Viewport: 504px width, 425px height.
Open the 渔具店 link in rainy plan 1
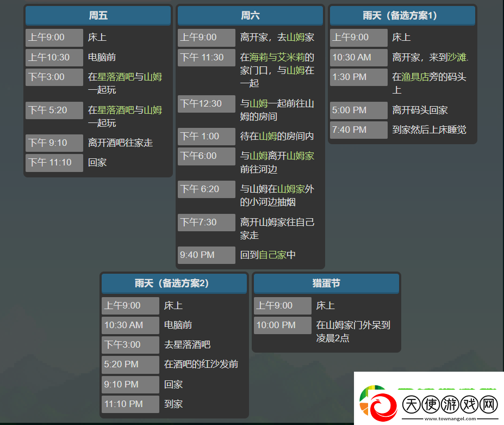[x=415, y=77]
